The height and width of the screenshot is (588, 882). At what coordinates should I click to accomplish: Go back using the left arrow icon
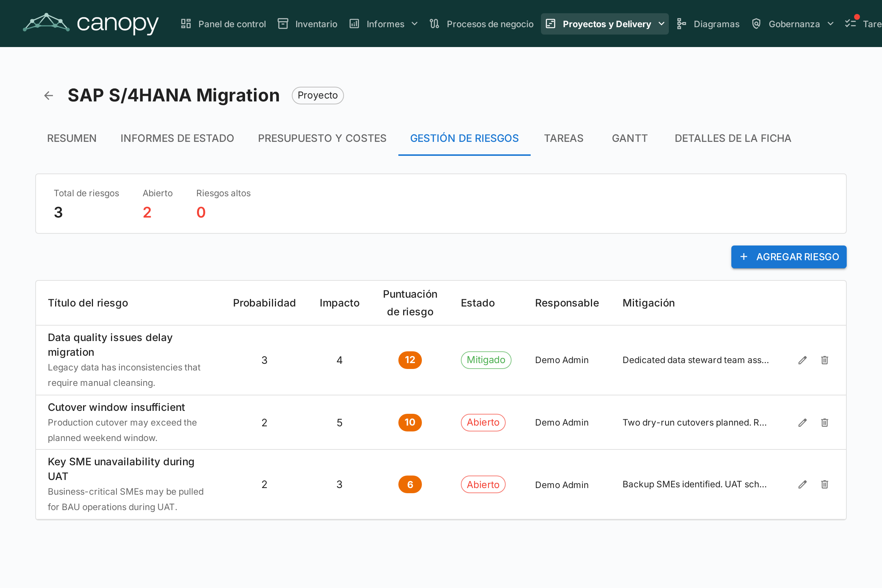pyautogui.click(x=49, y=96)
